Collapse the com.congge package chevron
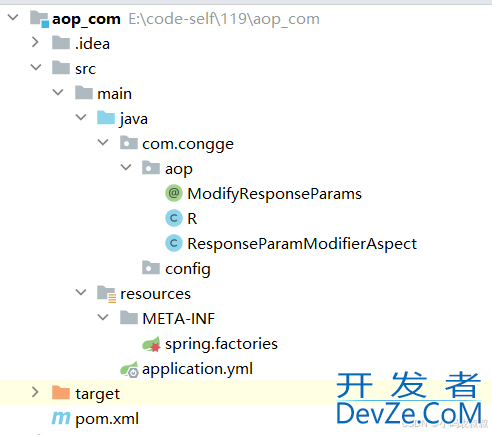The width and height of the screenshot is (492, 435). (103, 142)
